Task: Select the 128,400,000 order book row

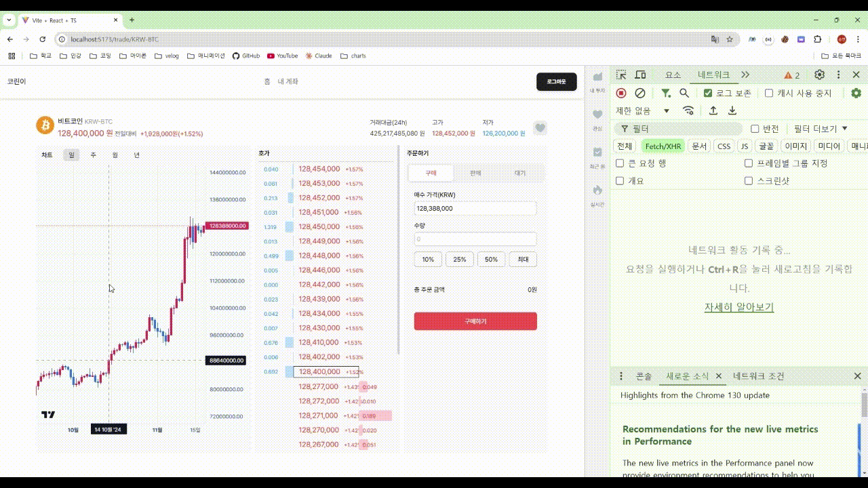Action: pyautogui.click(x=325, y=372)
